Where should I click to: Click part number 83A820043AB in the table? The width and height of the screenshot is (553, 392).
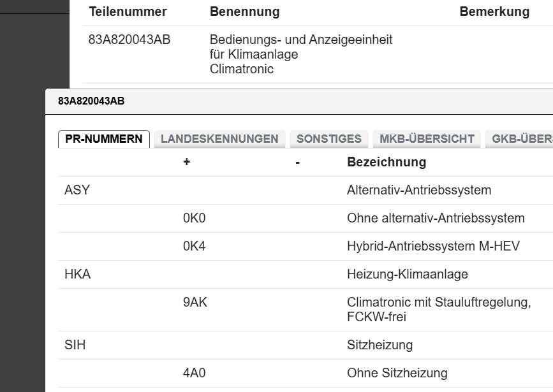(129, 40)
